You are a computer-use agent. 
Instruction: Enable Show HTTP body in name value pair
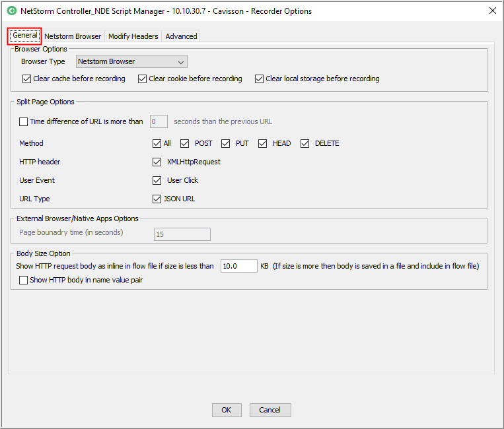23,280
